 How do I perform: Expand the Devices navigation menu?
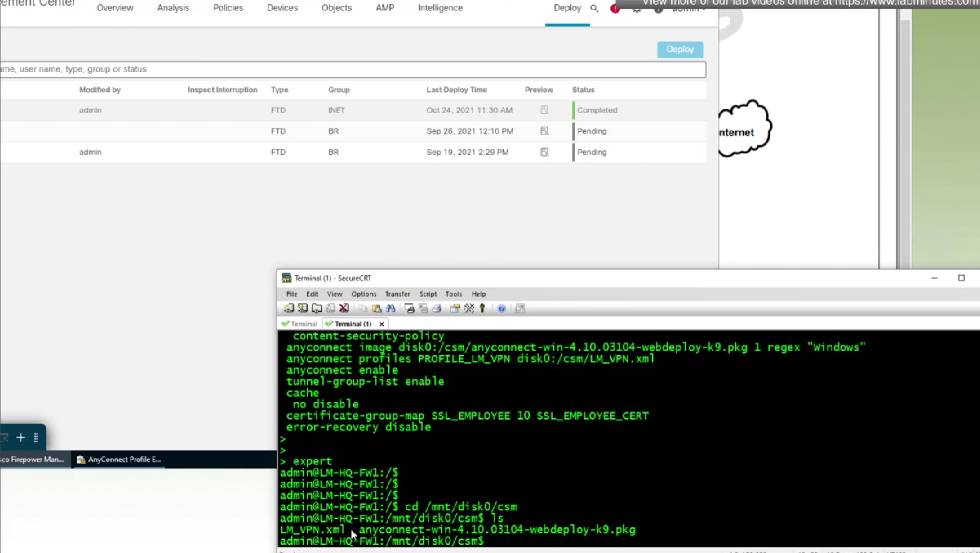click(x=282, y=8)
